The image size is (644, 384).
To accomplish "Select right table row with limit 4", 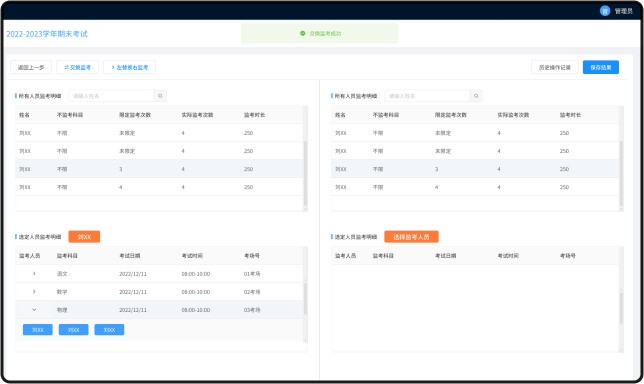I will (475, 187).
